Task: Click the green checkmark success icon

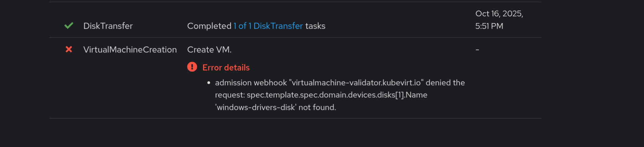Action: pos(69,26)
